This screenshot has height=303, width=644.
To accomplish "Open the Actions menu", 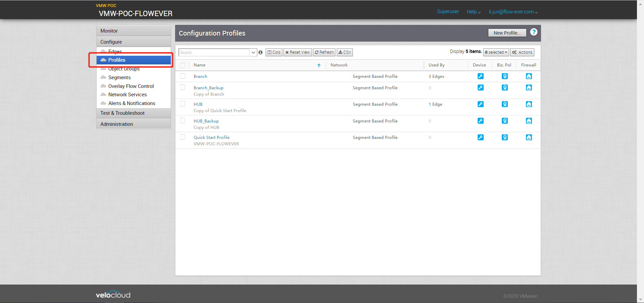I will pos(522,52).
